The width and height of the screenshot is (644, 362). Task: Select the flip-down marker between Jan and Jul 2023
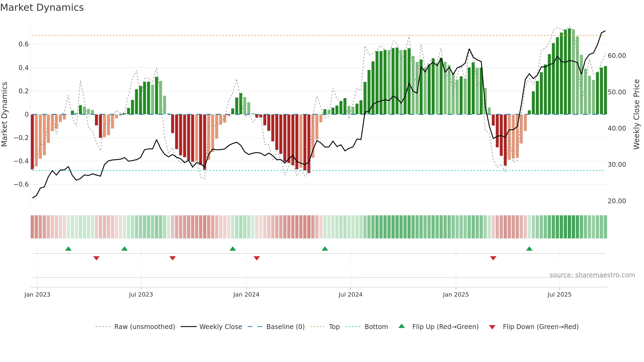tap(97, 258)
